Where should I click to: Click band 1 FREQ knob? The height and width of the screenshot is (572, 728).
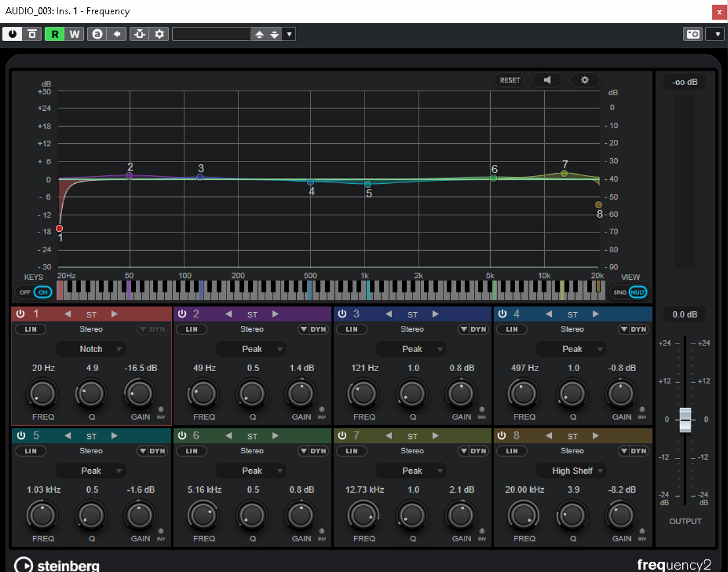point(43,394)
